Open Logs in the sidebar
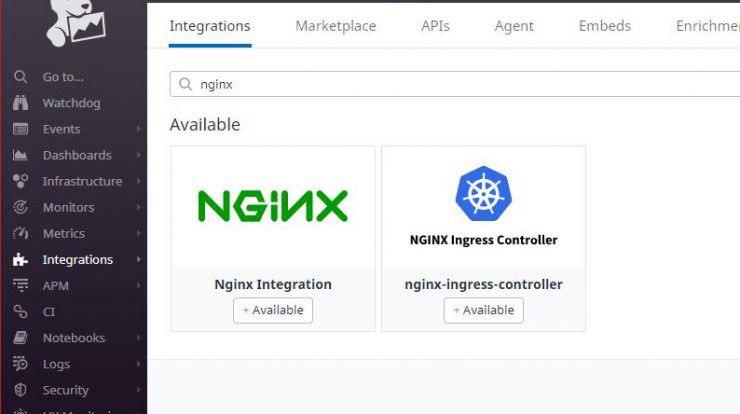This screenshot has height=414, width=740. tap(56, 364)
